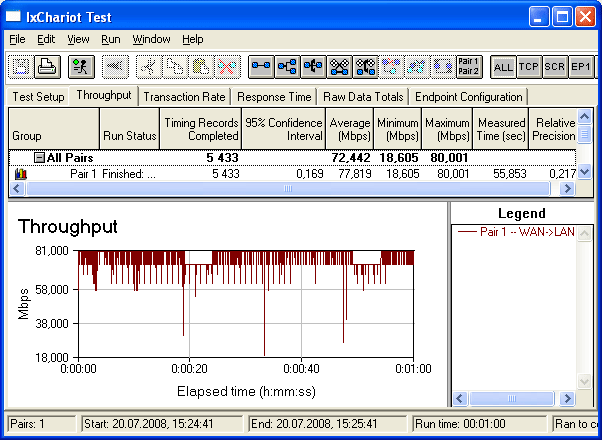The width and height of the screenshot is (602, 440).
Task: Switch to the Transaction Rate tab
Action: point(184,97)
